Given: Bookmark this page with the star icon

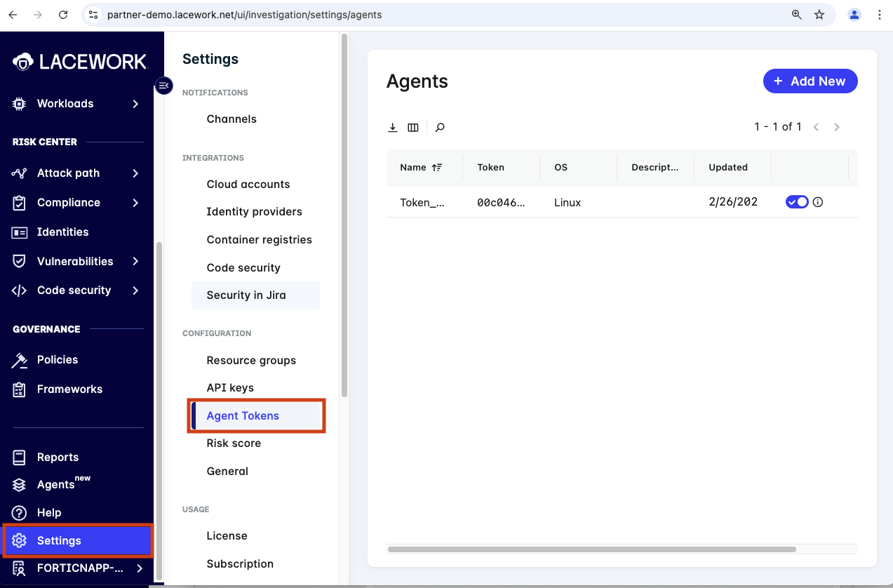Looking at the screenshot, I should 819,15.
